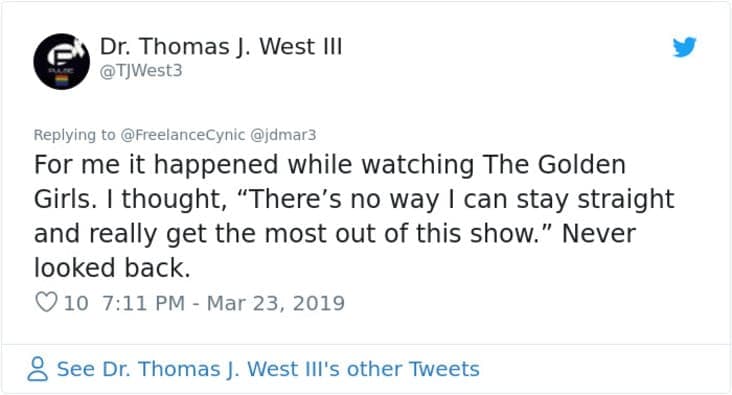Click the "Replying to" label
Image resolution: width=732 pixels, height=395 pixels.
74,135
